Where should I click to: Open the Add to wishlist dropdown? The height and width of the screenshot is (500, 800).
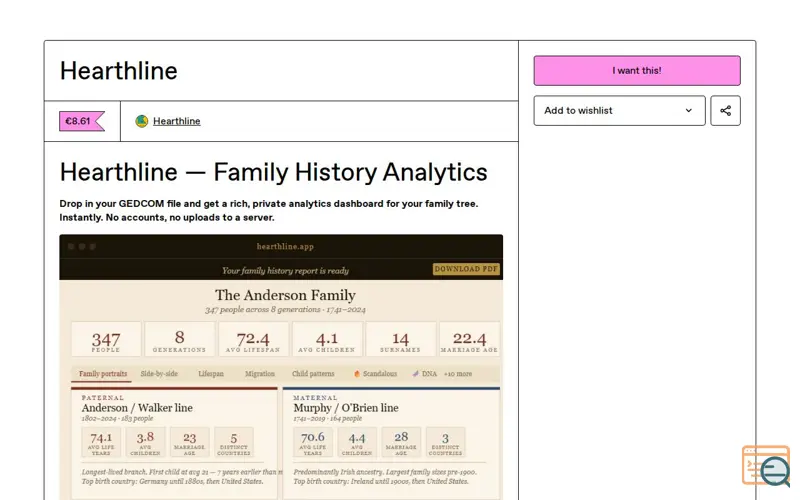[619, 110]
